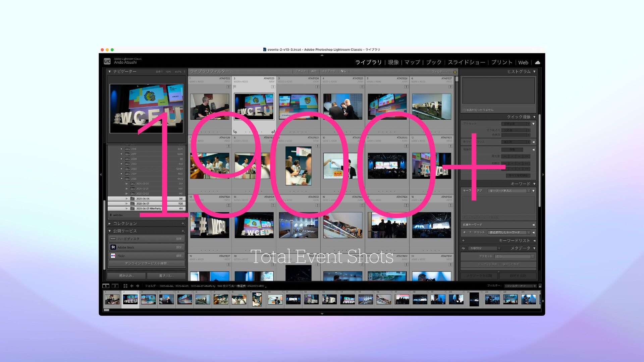Image resolution: width=644 pixels, height=362 pixels.
Task: Expand the 2023 folder
Action: click(121, 169)
